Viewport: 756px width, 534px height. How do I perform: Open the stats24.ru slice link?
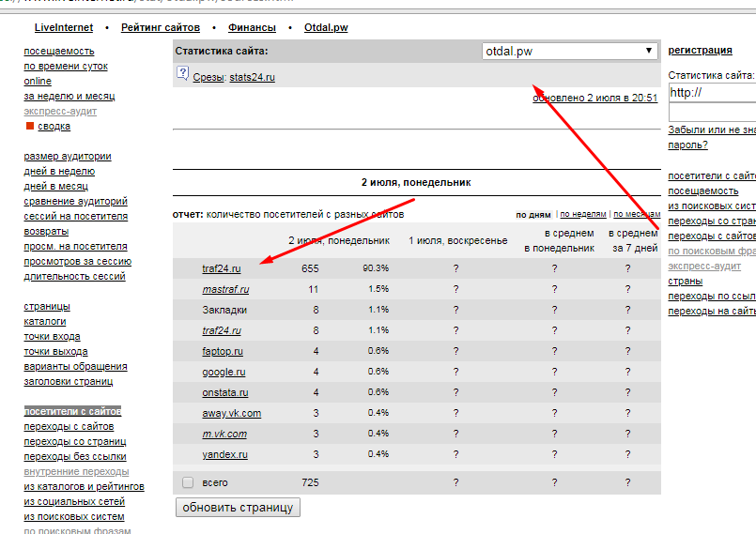pyautogui.click(x=253, y=77)
